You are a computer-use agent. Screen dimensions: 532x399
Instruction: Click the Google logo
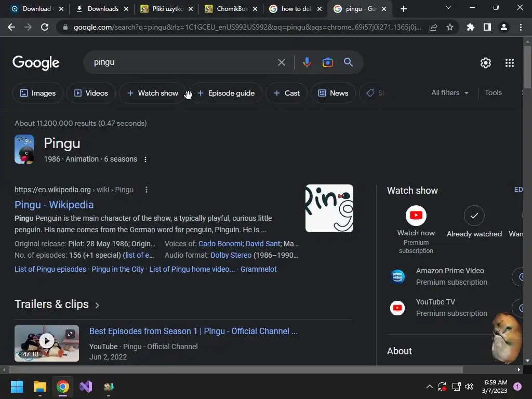[x=36, y=63]
